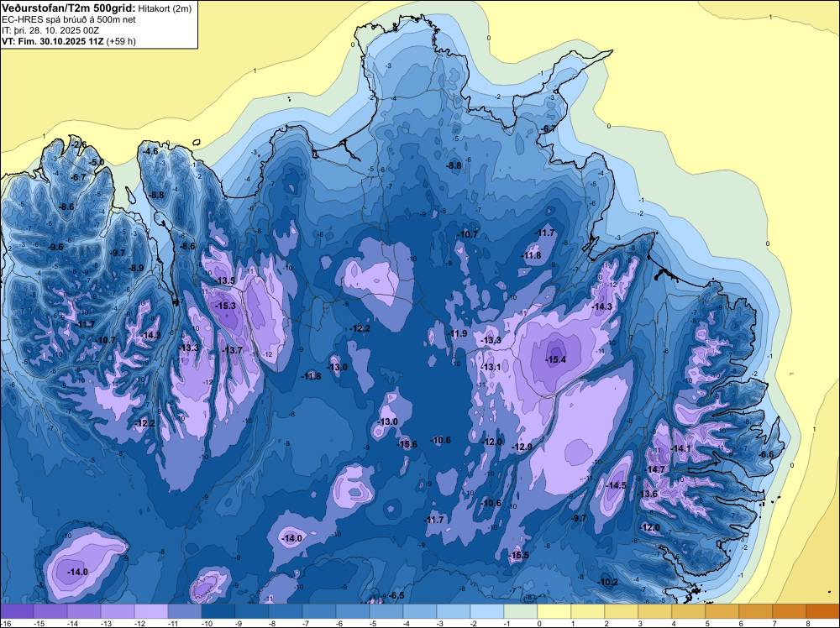Viewport: 840px width, 628px height.
Task: Click the -6.6 value on the east coast
Action: [767, 454]
